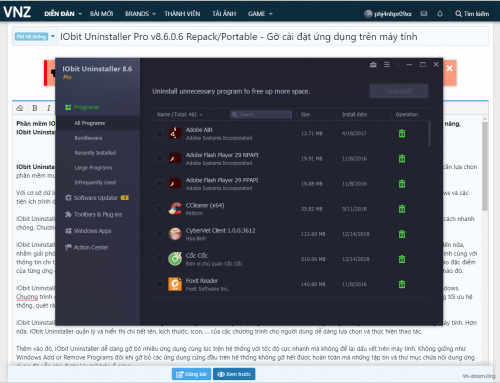Click the uninstall trash icon for CCleaner (x64)
The image size is (500, 383).
[402, 209]
